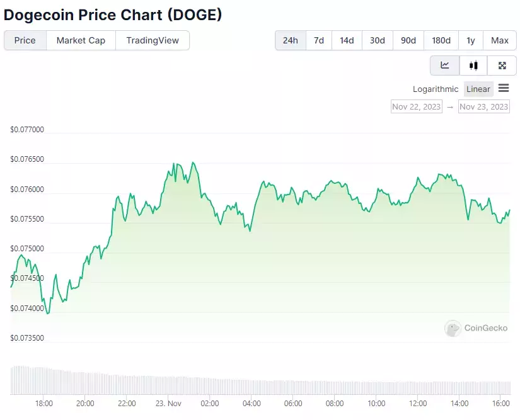520x420 pixels.
Task: Toggle Logarithmic scale option
Action: pyautogui.click(x=436, y=89)
